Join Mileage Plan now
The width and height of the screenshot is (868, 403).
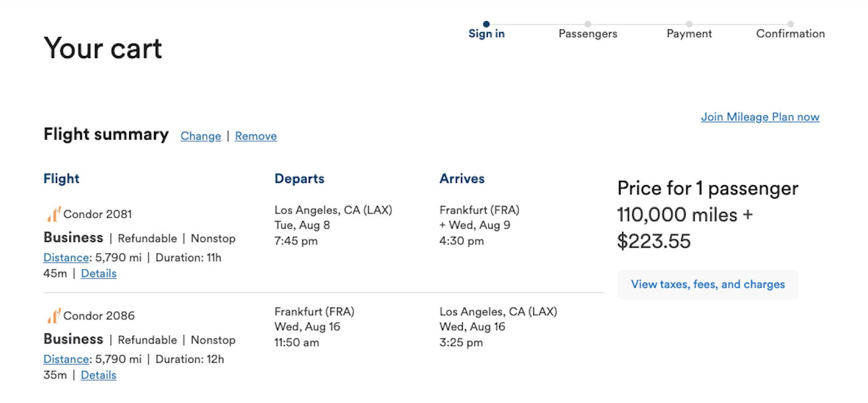(x=760, y=116)
